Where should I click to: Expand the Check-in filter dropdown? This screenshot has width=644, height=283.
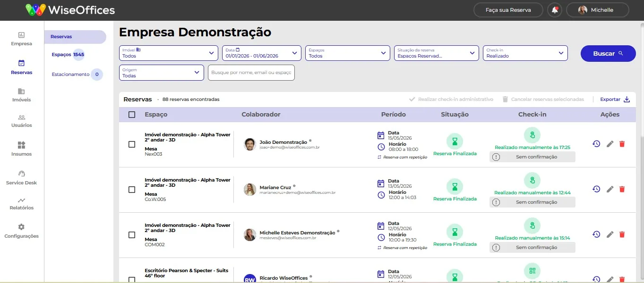525,53
